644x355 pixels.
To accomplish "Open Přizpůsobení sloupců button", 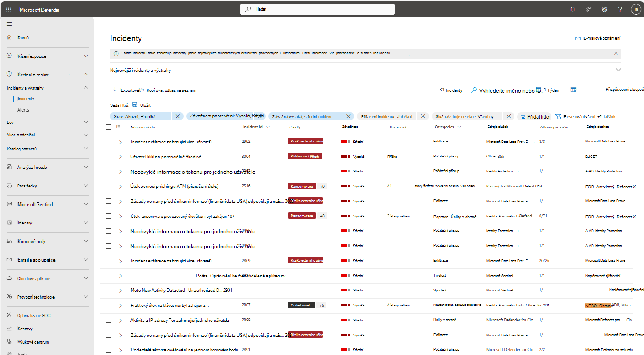I will pyautogui.click(x=625, y=90).
